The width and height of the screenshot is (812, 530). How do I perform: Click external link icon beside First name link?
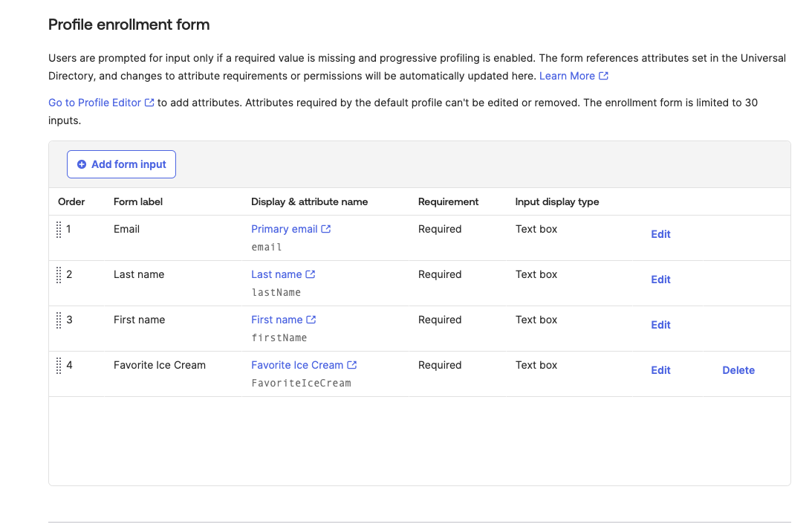coord(311,320)
